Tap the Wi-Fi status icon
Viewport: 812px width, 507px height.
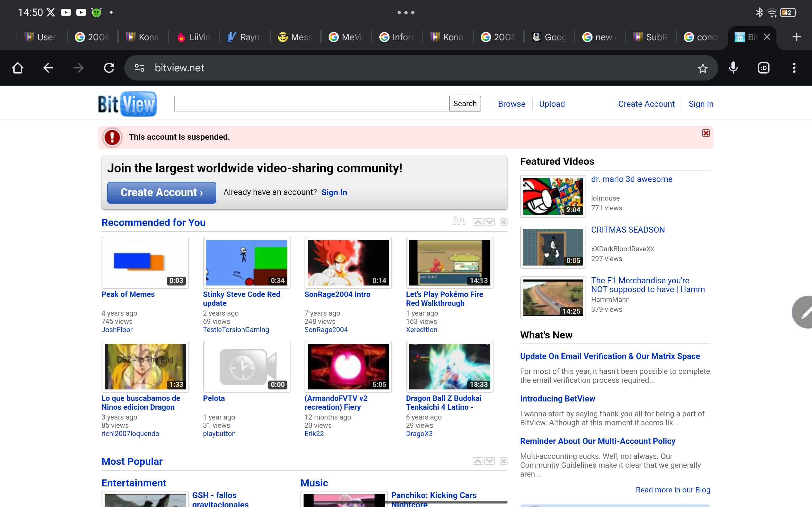point(773,12)
